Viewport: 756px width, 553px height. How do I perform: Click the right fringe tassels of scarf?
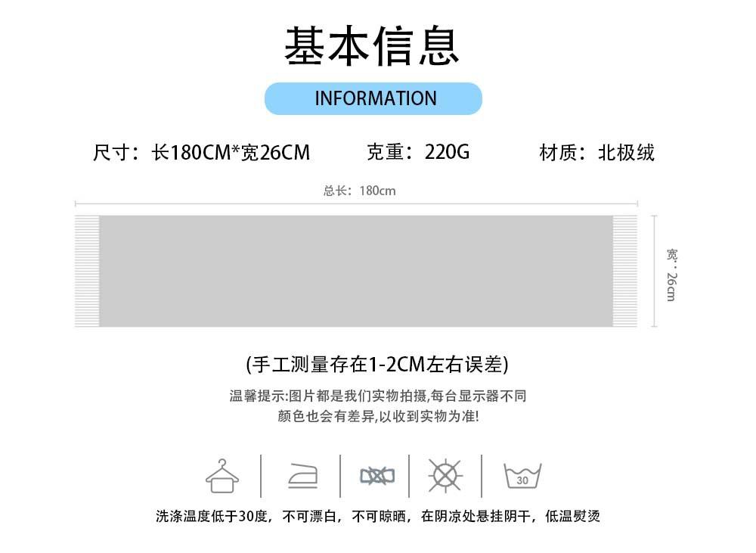pyautogui.click(x=624, y=271)
